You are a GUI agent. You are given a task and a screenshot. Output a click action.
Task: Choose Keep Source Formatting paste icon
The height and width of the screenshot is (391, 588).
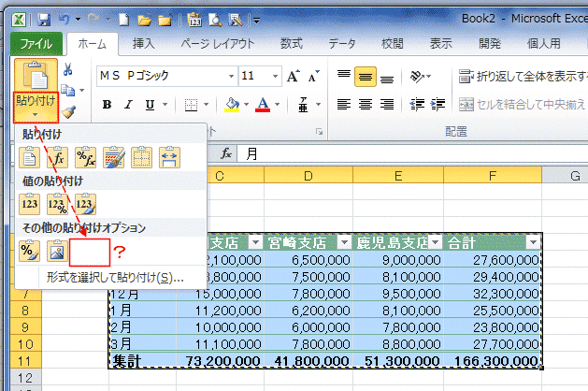click(114, 156)
